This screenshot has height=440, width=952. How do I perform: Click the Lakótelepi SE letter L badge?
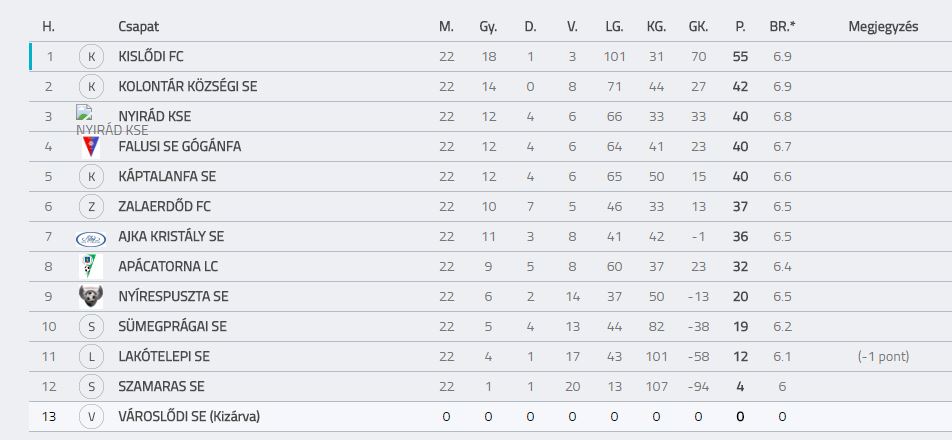[91, 356]
